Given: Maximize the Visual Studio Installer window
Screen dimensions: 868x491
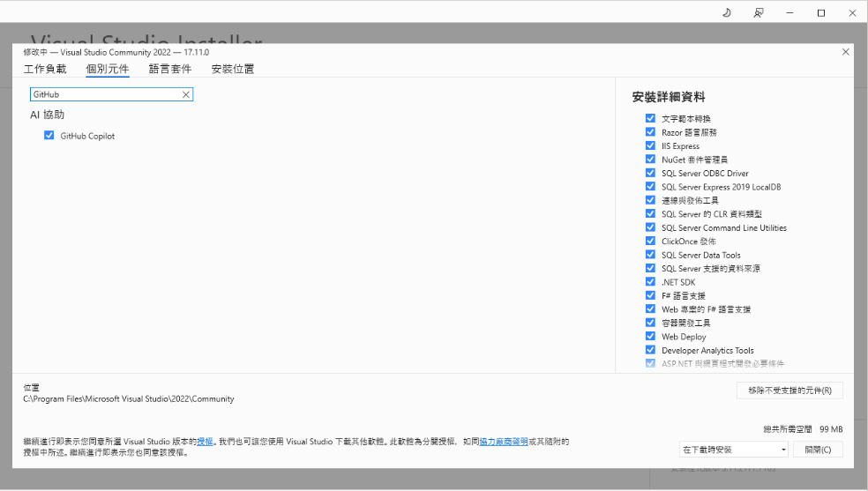Looking at the screenshot, I should tap(821, 12).
